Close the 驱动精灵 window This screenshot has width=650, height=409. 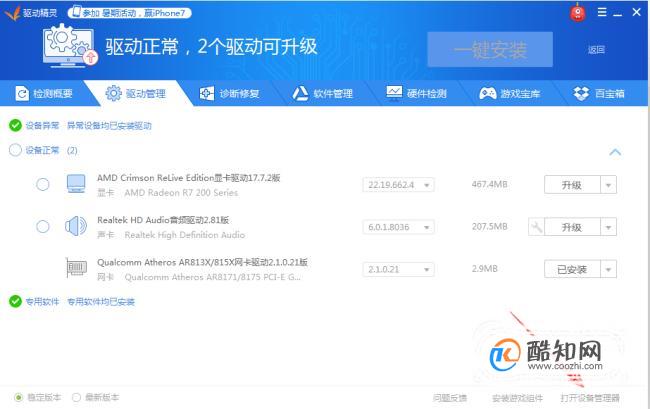[x=636, y=12]
